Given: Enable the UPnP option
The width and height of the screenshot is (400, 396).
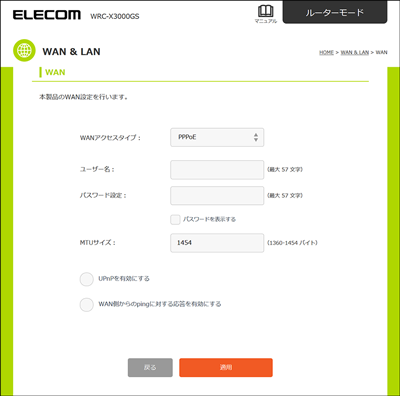Looking at the screenshot, I should pos(87,279).
